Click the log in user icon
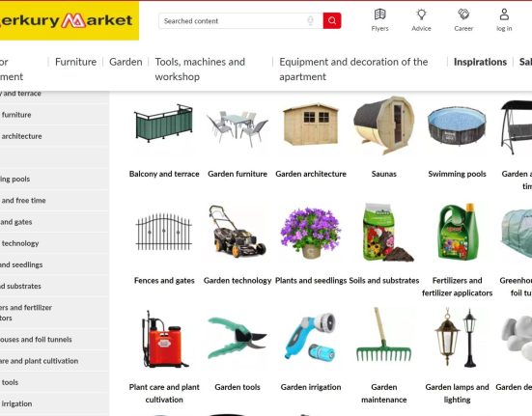Viewport: 532px width, 416px height. tap(504, 14)
